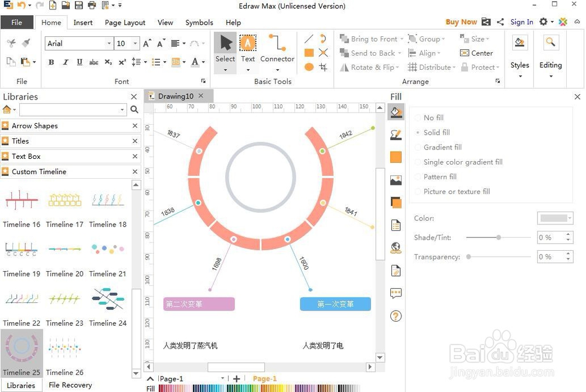Open the File menu
The height and width of the screenshot is (392, 586).
[x=17, y=22]
